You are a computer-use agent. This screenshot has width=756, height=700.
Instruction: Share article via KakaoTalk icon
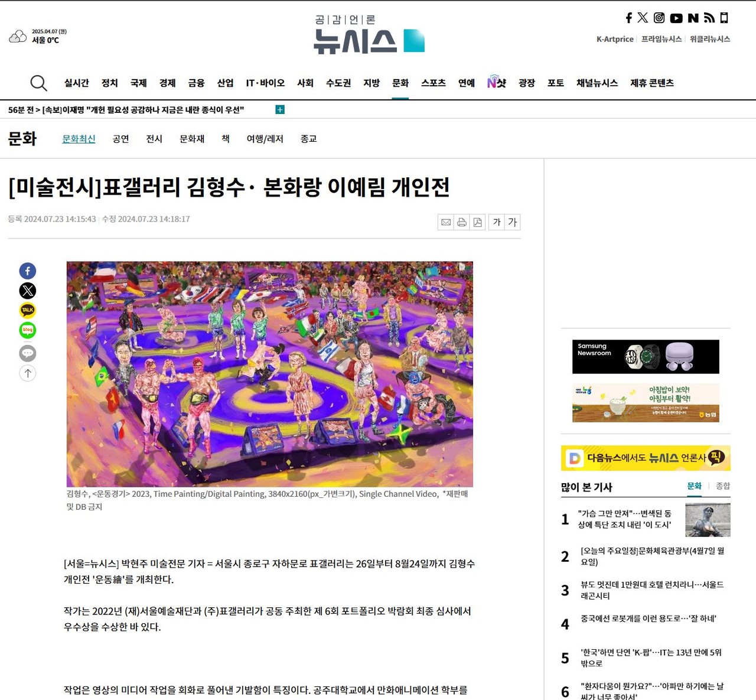pyautogui.click(x=28, y=310)
